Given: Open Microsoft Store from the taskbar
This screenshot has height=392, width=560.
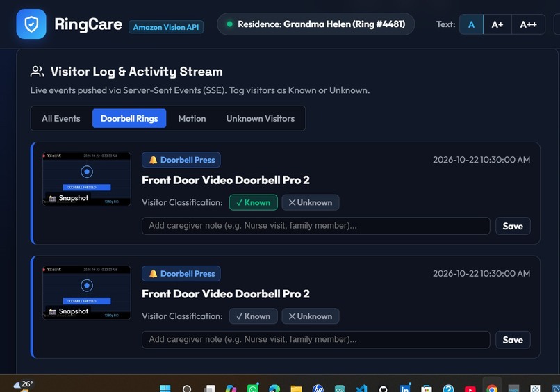Looking at the screenshot, I should click(427, 389).
